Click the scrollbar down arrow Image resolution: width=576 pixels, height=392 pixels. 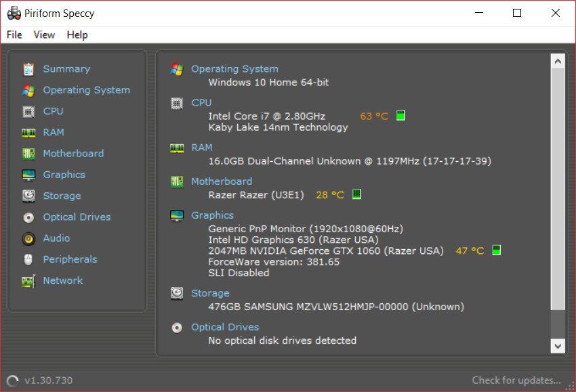(557, 346)
